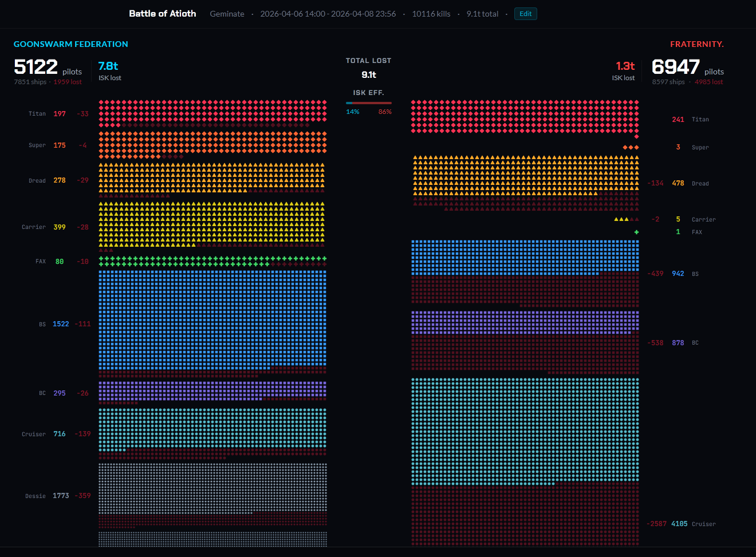This screenshot has height=557, width=756.
Task: Click Goonswarm's FAX count 80
Action: (x=60, y=262)
